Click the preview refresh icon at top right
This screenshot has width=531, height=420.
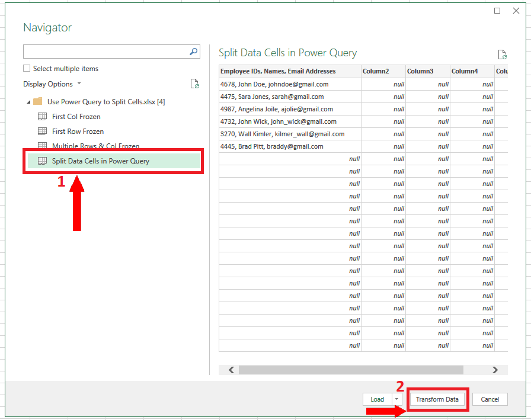point(502,55)
